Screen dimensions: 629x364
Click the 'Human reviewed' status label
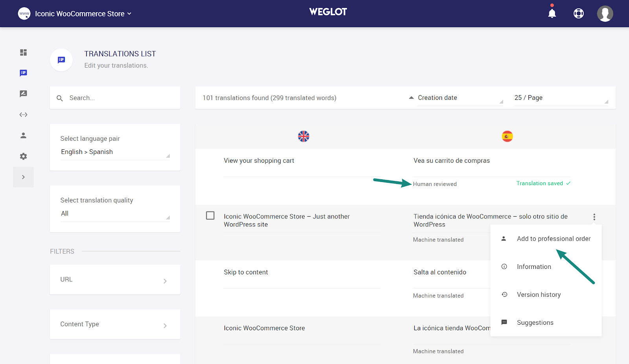pos(435,184)
